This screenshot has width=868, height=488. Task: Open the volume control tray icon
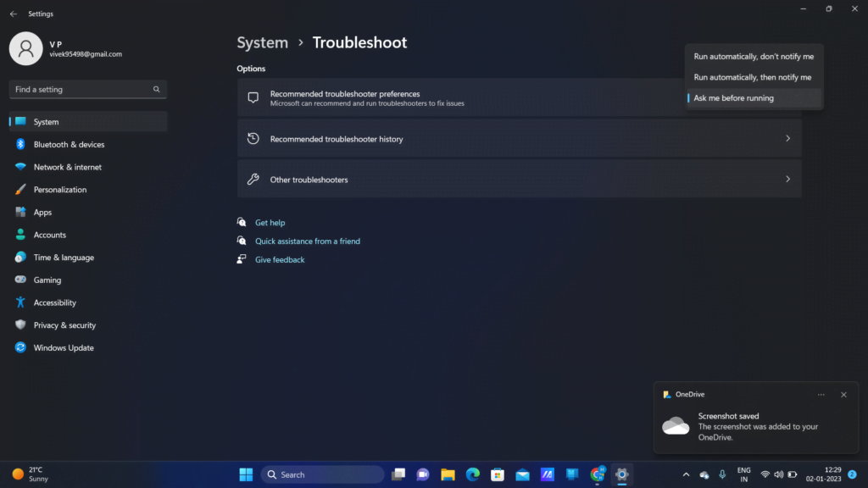click(779, 474)
